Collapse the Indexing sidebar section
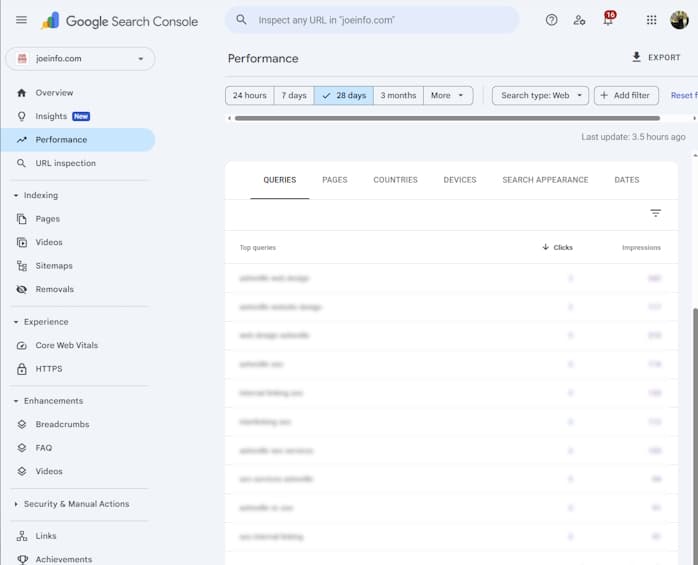Screen dimensions: 698x565 (16, 196)
